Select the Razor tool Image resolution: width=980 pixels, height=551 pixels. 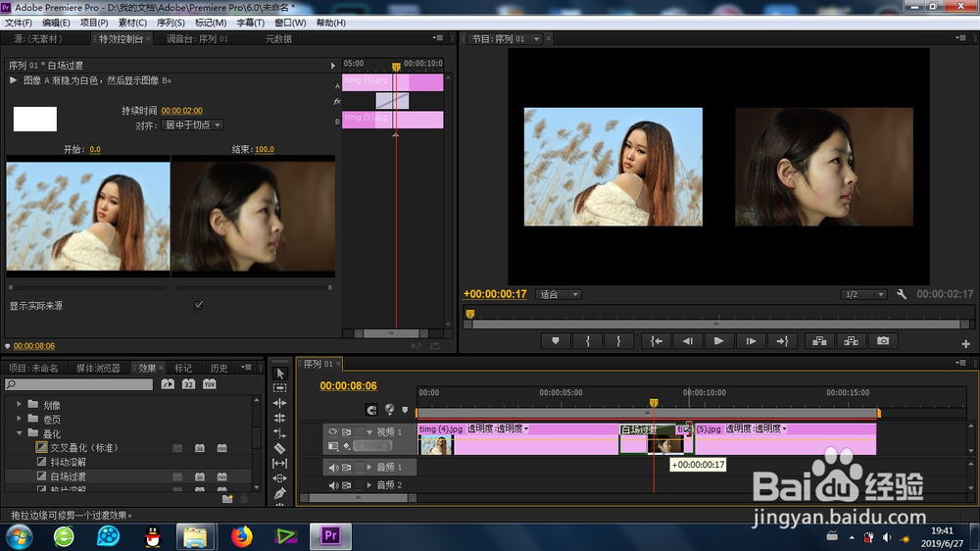click(x=280, y=448)
